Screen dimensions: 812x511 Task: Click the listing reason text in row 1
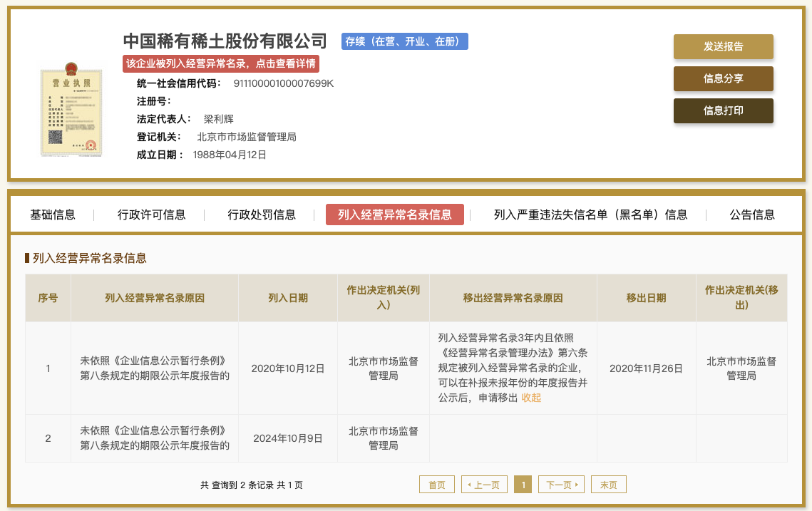[x=155, y=368]
